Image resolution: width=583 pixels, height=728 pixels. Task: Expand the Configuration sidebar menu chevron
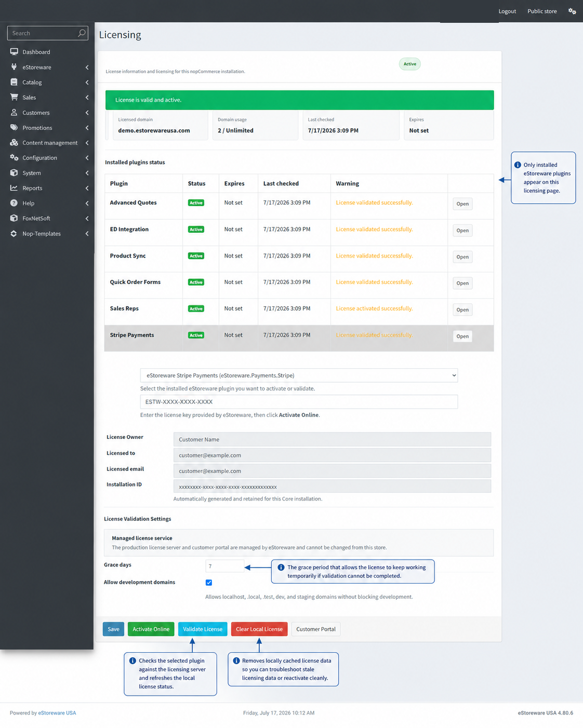pos(87,158)
